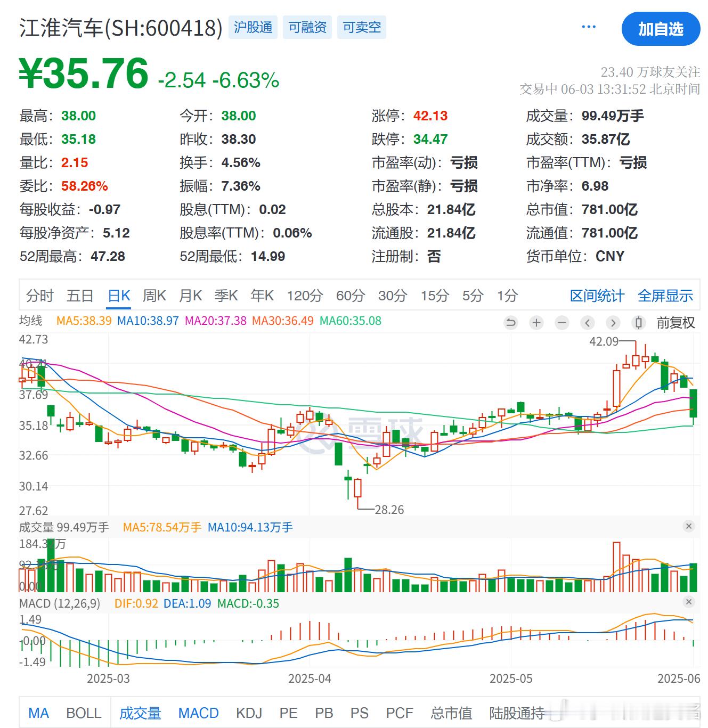This screenshot has height=728, width=708.
Task: Click the 换手 value 4.56%
Action: pos(241,162)
